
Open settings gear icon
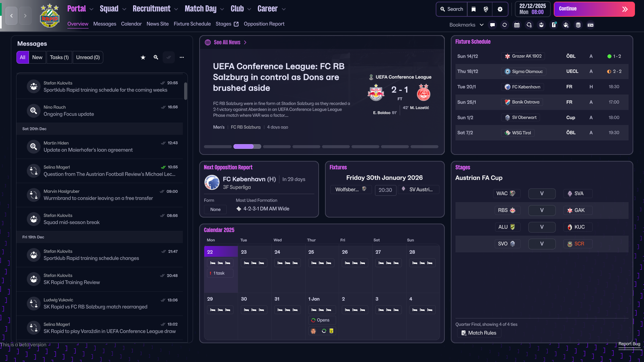pyautogui.click(x=500, y=9)
